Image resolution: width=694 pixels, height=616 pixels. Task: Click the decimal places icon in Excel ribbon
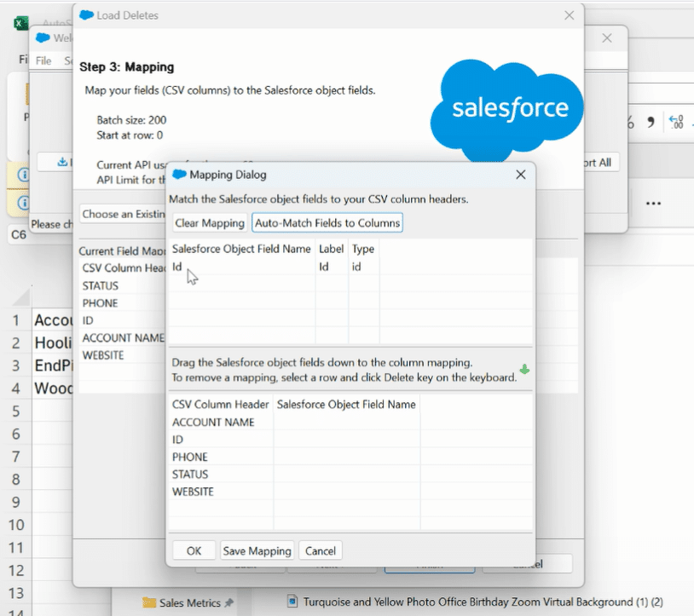[x=676, y=122]
